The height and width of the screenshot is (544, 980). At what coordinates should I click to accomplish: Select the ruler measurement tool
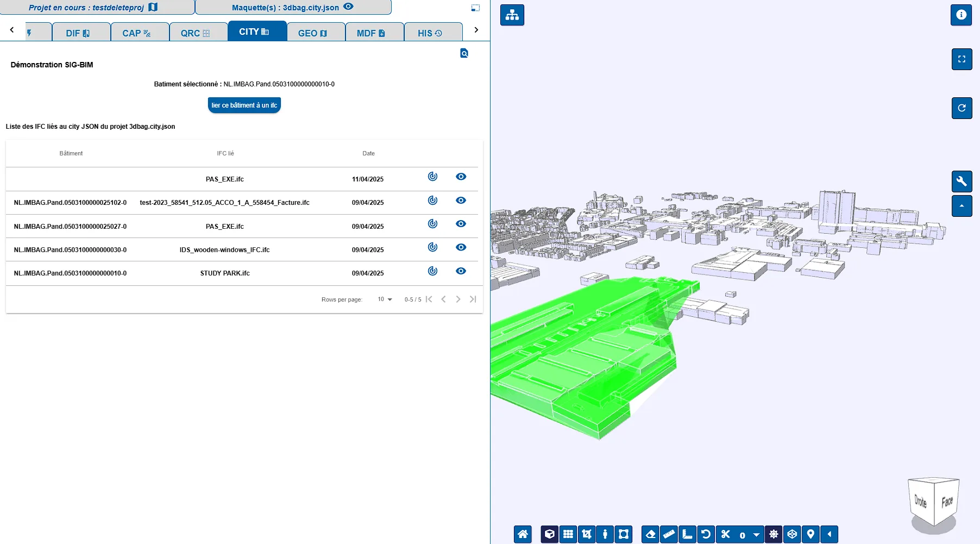pyautogui.click(x=669, y=534)
